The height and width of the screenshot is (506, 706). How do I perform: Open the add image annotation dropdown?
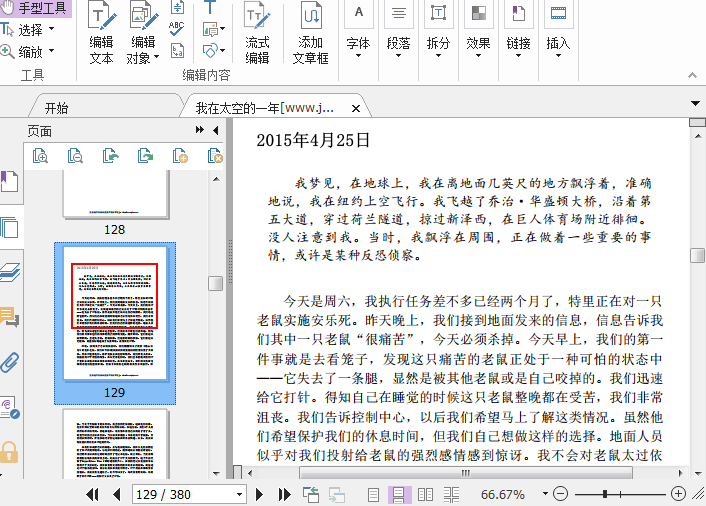coord(222,29)
